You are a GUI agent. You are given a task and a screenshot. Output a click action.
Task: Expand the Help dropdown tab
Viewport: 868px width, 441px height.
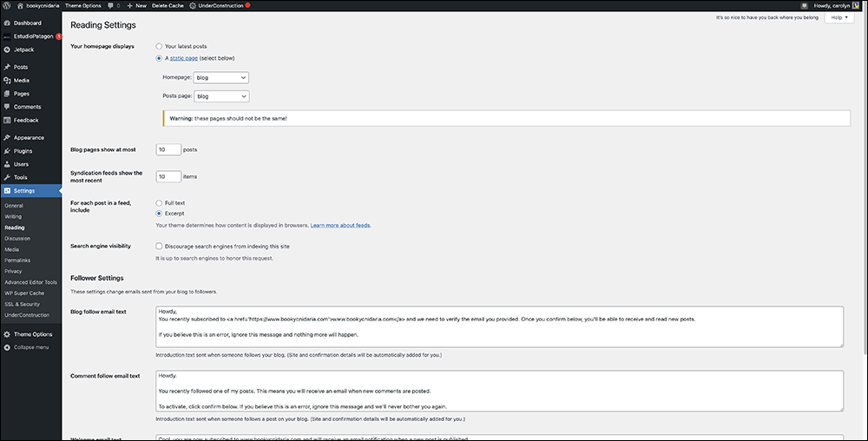(840, 17)
